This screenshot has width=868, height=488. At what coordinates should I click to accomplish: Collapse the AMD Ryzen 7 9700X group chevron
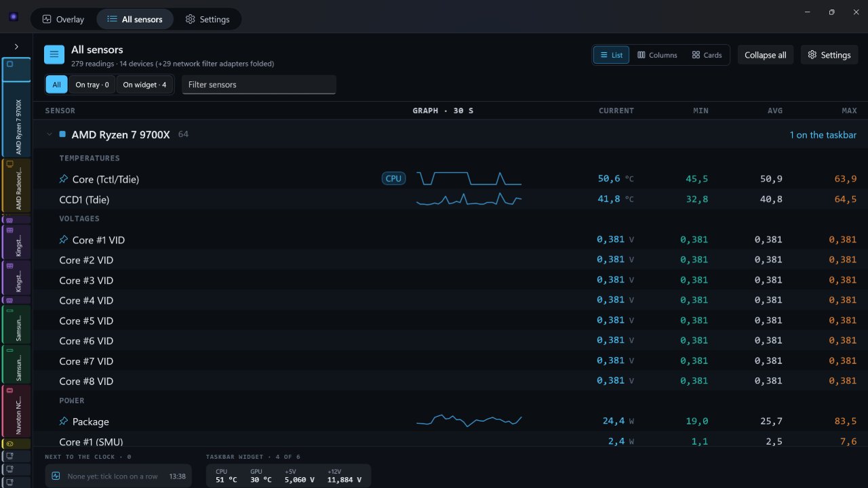click(x=49, y=134)
